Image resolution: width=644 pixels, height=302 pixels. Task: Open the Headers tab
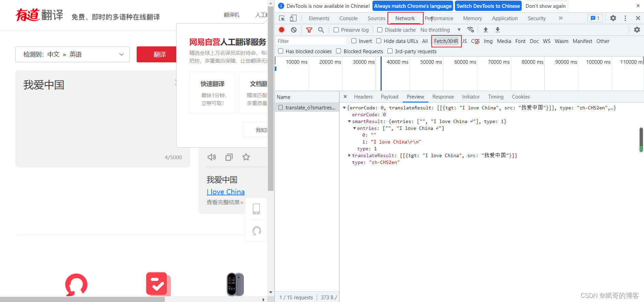[363, 97]
